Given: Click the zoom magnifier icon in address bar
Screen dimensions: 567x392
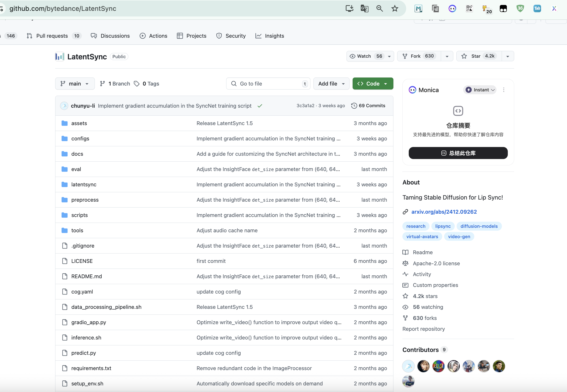Looking at the screenshot, I should click(x=379, y=8).
